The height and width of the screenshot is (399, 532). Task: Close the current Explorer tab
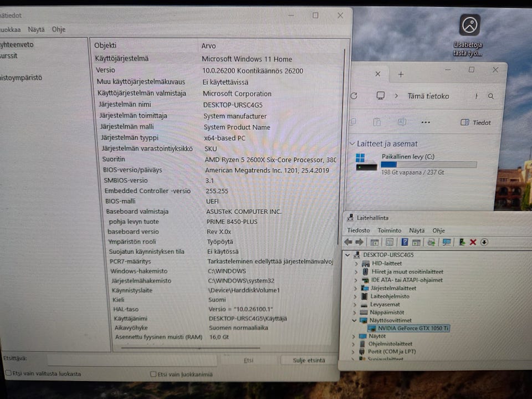(377, 74)
